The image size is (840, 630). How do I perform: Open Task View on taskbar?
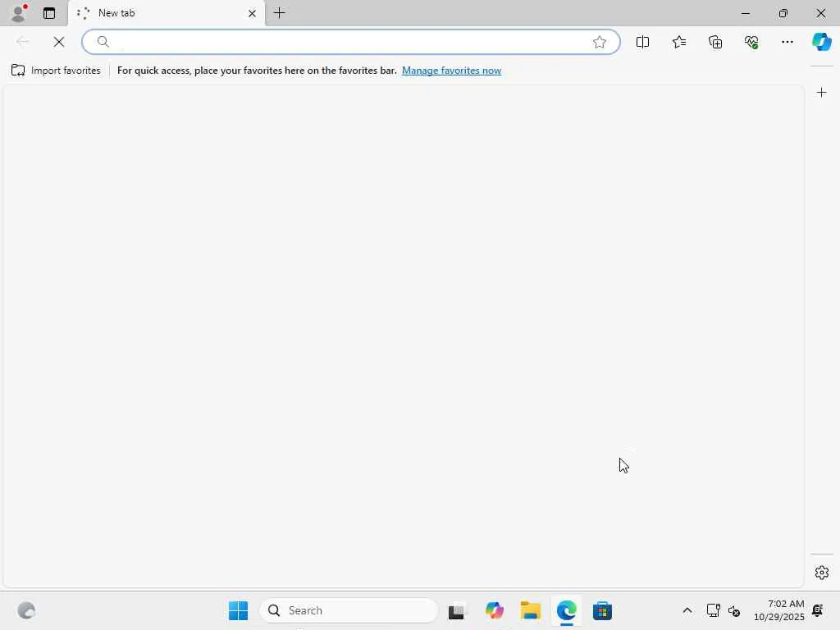457,610
